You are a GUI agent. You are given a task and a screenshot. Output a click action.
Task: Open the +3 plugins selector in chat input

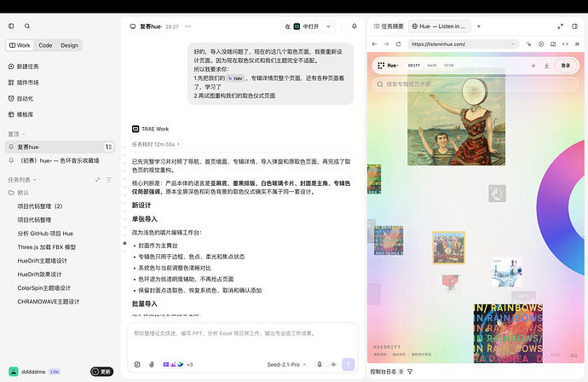click(178, 364)
